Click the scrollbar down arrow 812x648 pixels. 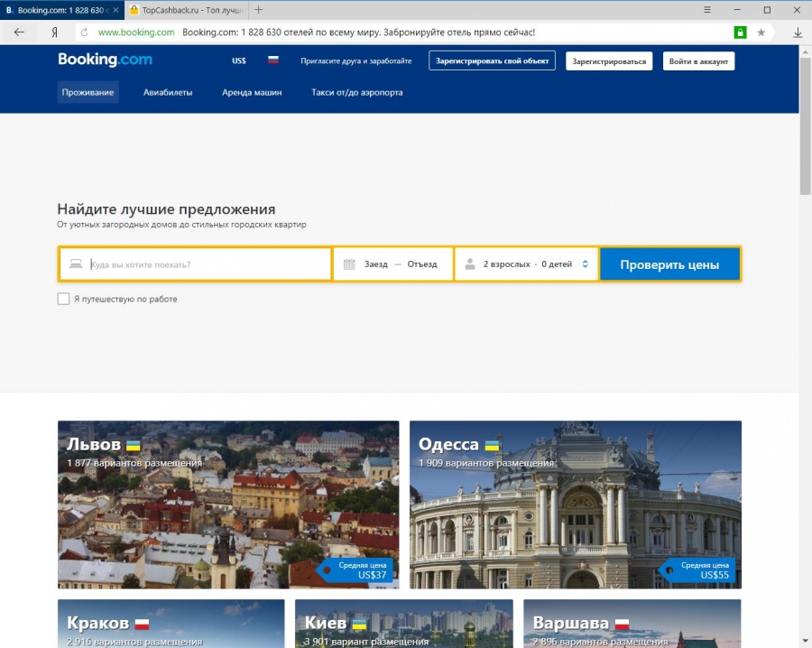pyautogui.click(x=806, y=642)
